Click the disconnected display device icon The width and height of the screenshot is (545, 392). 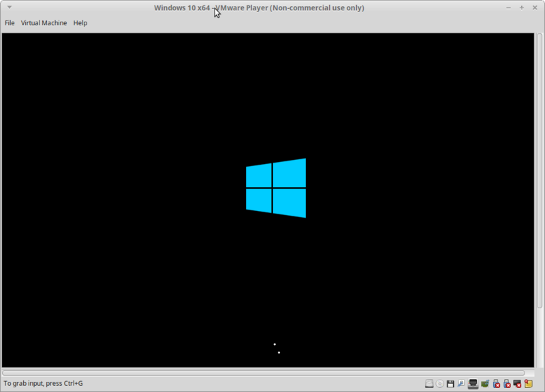[518, 384]
